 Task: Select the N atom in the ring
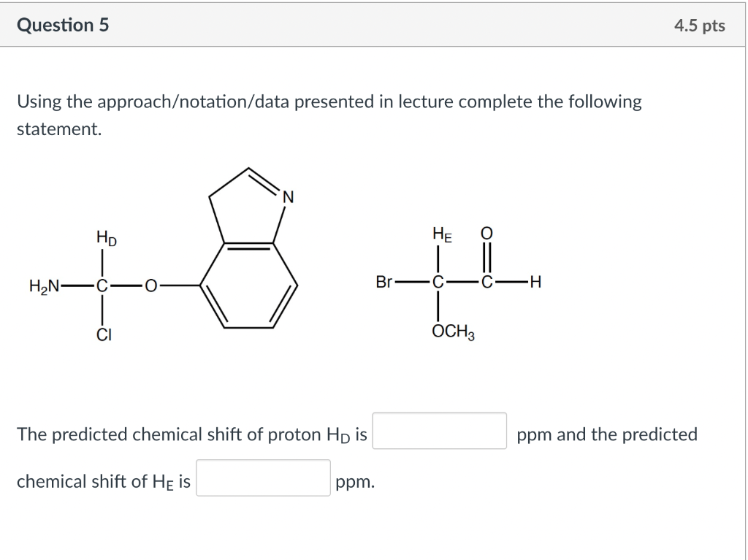pyautogui.click(x=288, y=194)
